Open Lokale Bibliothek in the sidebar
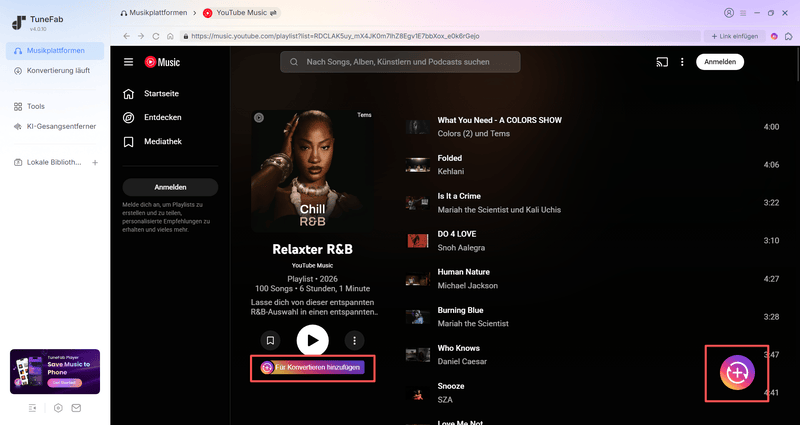Screen dimensions: 800x425 (x=47, y=162)
